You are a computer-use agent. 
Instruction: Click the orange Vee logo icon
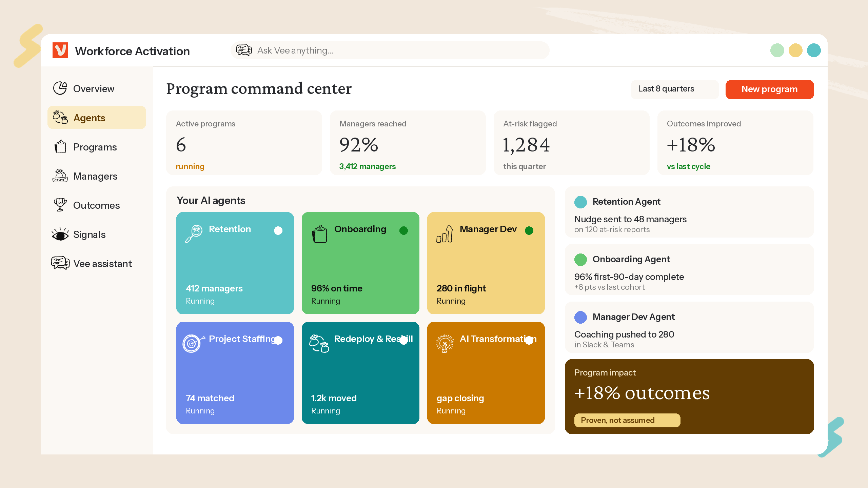[x=60, y=50]
